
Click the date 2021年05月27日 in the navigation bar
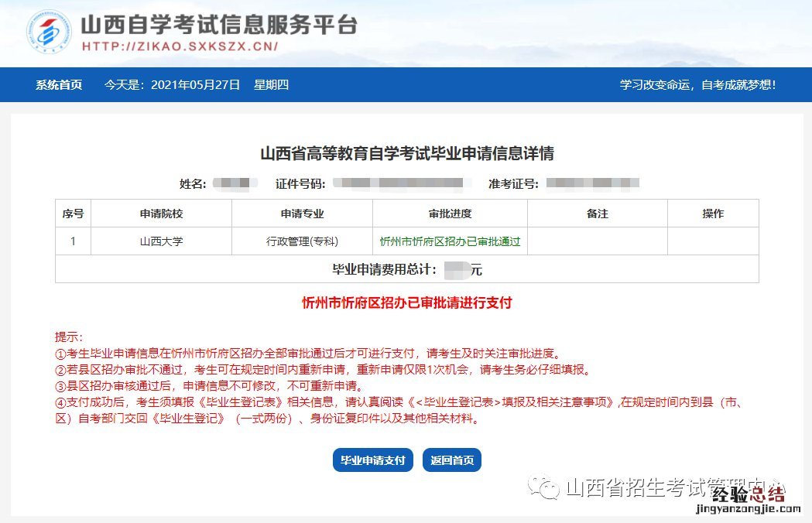tap(195, 85)
